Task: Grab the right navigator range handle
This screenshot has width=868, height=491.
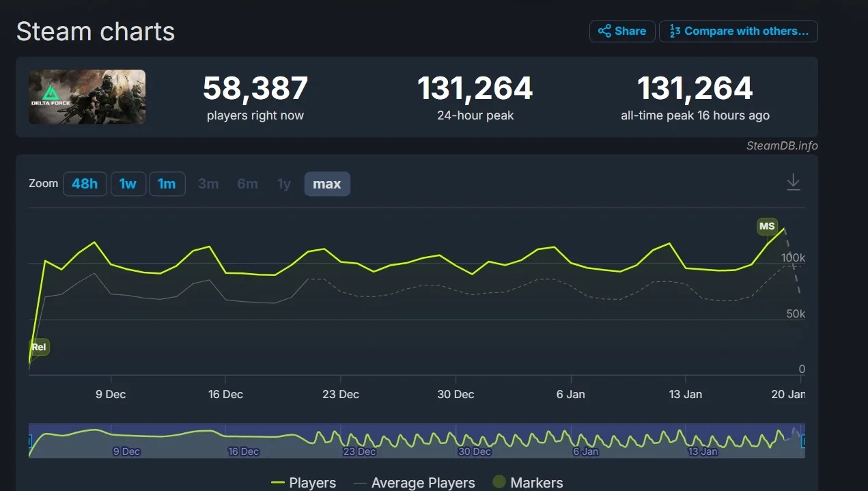Action: pyautogui.click(x=803, y=442)
